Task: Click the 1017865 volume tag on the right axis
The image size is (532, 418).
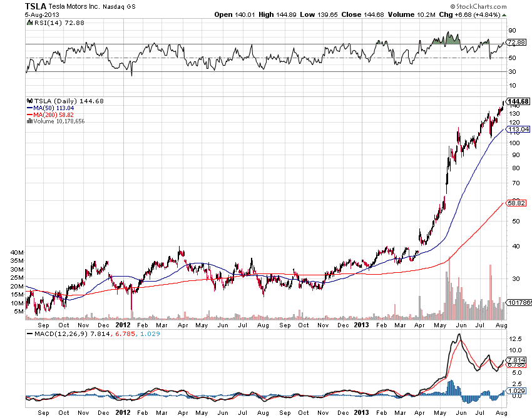Action: pos(519,302)
